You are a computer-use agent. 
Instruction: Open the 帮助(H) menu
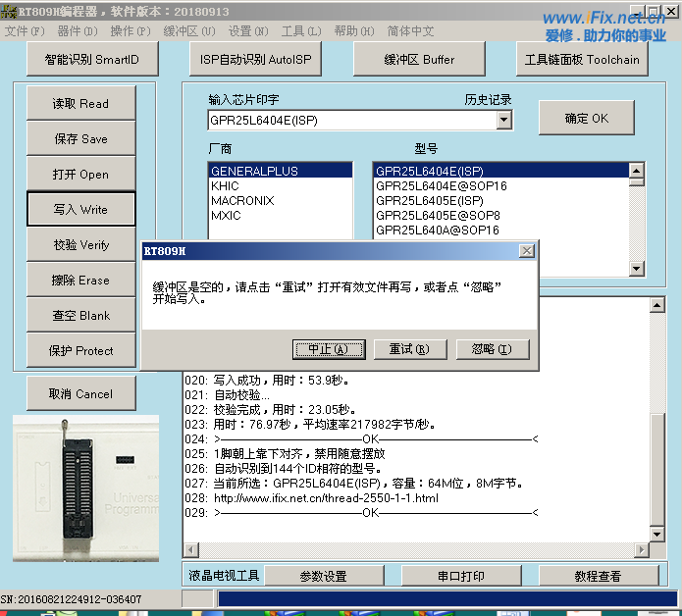tap(354, 31)
